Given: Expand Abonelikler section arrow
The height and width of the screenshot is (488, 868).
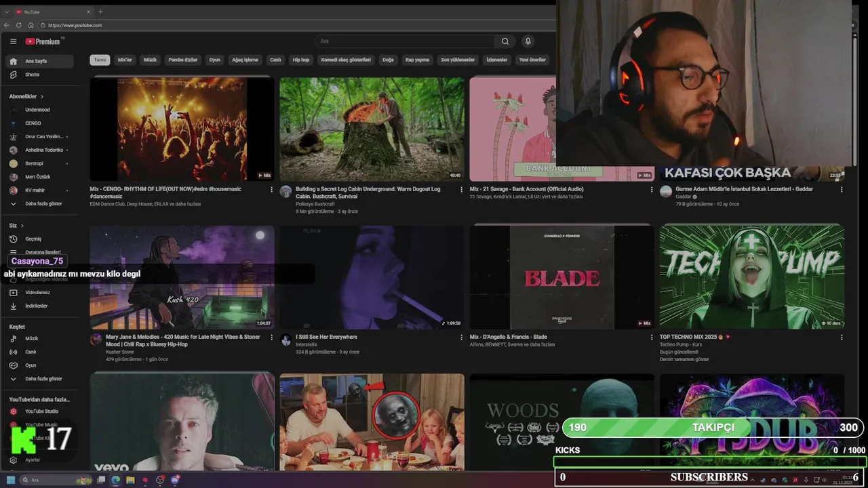Looking at the screenshot, I should point(42,96).
